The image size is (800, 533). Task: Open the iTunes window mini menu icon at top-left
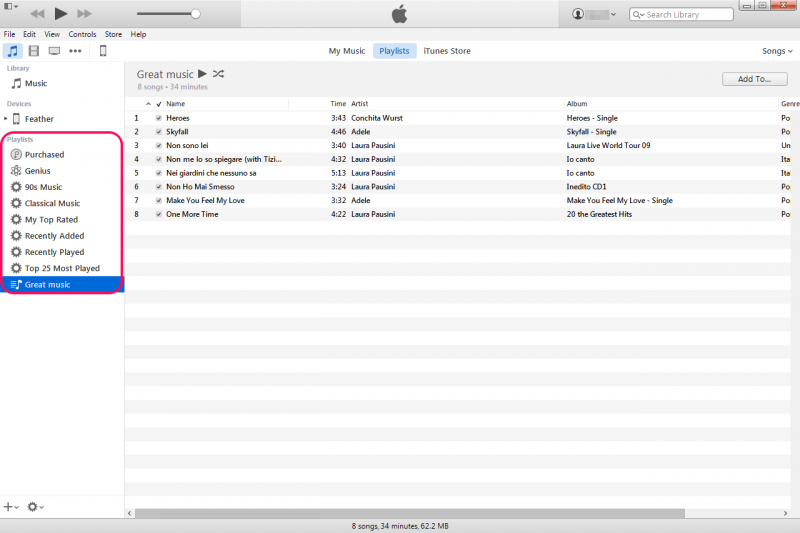[x=11, y=7]
